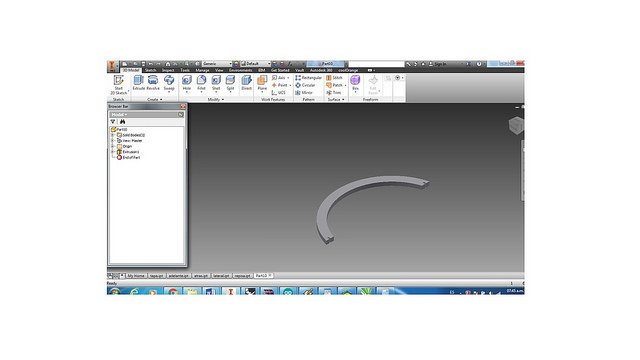Switch to the atras.ipt document tab

tap(201, 276)
